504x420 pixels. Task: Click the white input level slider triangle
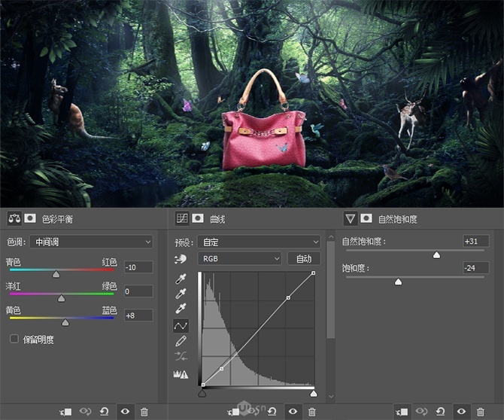[x=314, y=394]
